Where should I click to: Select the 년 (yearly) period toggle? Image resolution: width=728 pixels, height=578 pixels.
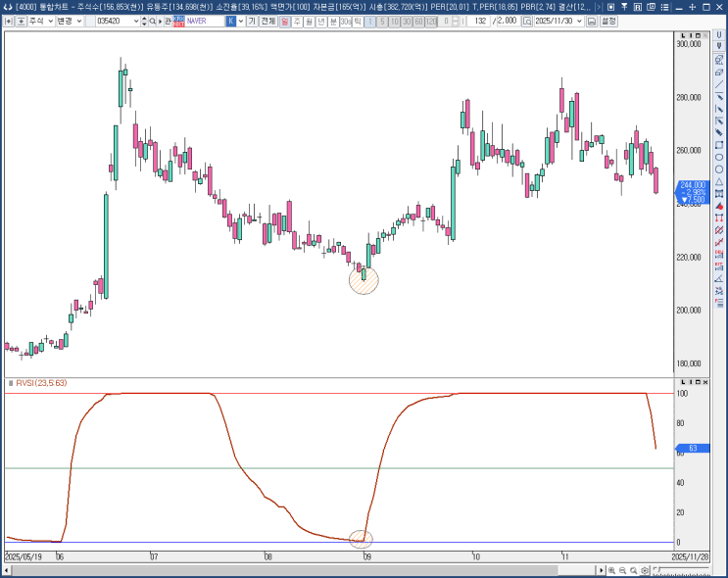tap(321, 22)
